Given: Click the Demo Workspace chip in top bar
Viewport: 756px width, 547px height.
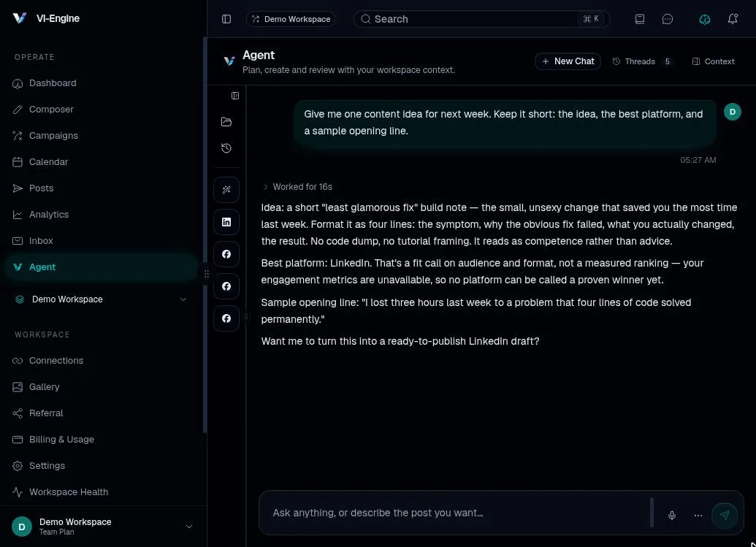Looking at the screenshot, I should [x=291, y=19].
